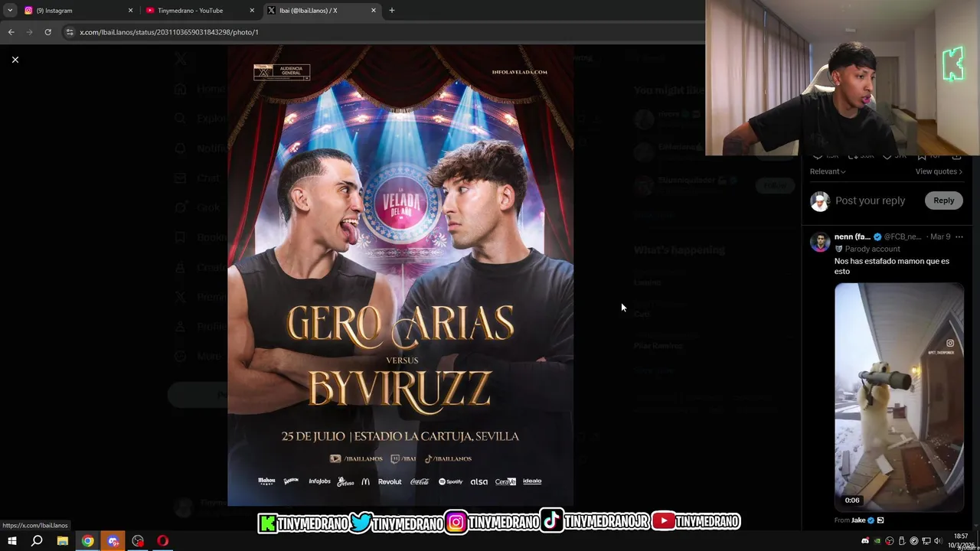Open OBS Studio from the taskbar
Image resolution: width=980 pixels, height=551 pixels.
(138, 541)
